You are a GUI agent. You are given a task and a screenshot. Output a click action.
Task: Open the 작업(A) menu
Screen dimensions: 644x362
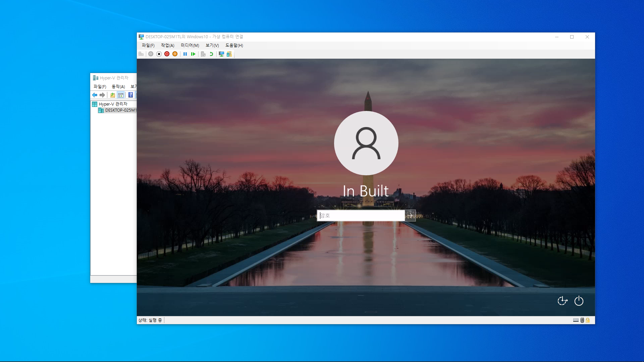coord(167,45)
